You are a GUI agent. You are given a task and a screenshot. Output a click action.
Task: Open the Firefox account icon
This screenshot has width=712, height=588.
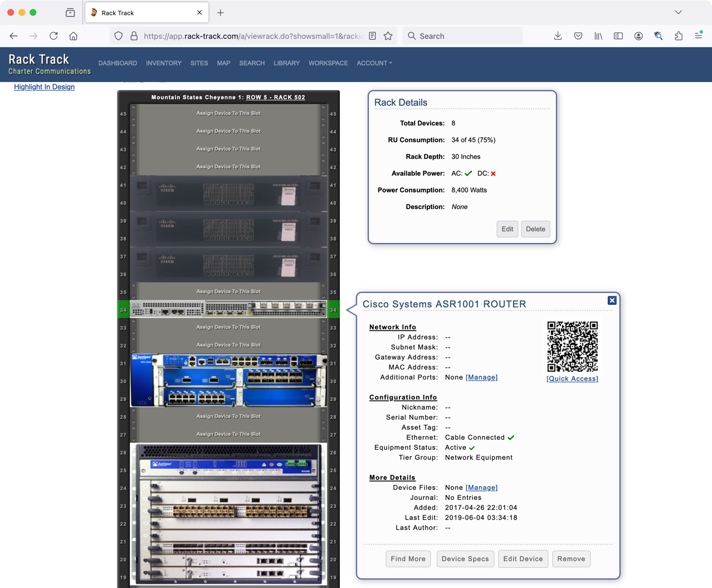638,36
